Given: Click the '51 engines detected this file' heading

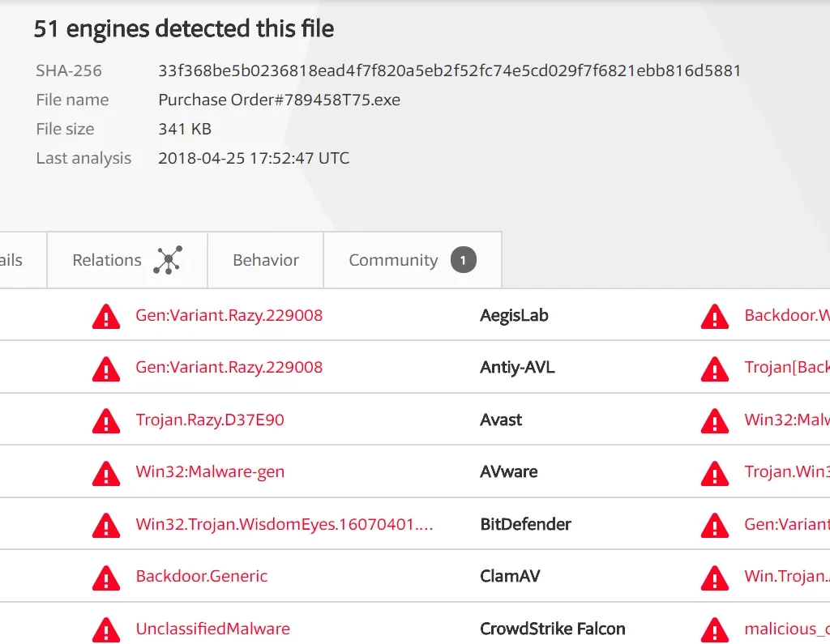Looking at the screenshot, I should coord(184,28).
